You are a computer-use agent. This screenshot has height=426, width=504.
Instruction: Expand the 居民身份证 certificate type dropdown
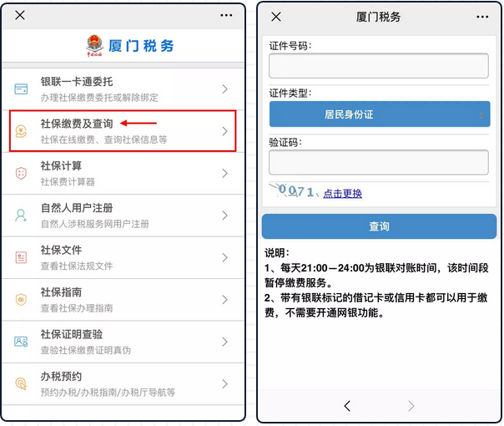[x=380, y=114]
